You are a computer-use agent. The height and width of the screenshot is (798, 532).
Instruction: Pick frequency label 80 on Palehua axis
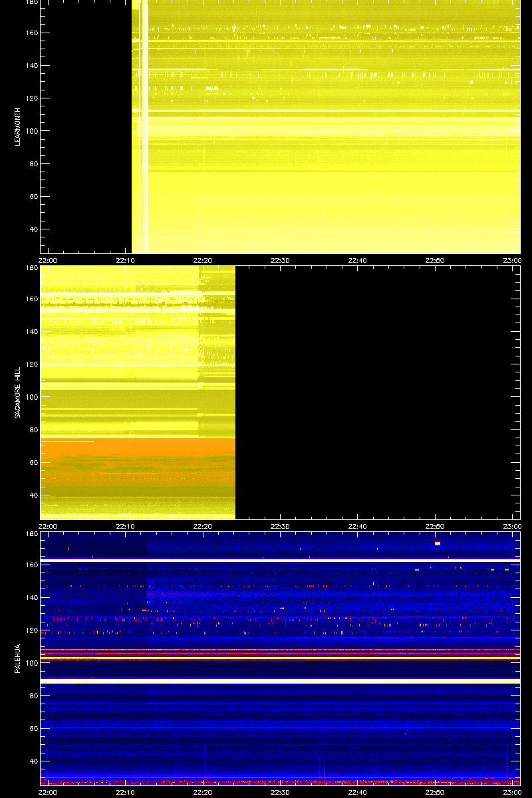coord(33,695)
